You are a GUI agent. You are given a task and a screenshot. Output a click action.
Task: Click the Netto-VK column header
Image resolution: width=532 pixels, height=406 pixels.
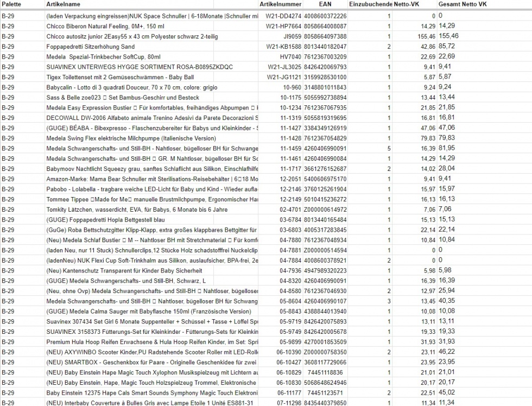407,4
